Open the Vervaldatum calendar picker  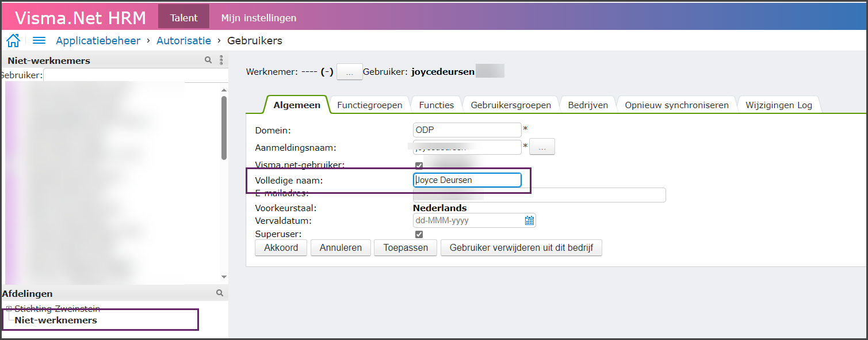coord(529,220)
